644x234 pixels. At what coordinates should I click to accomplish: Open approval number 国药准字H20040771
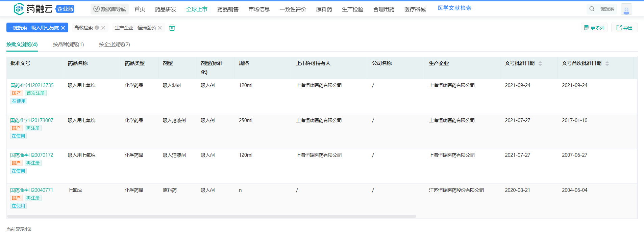click(x=32, y=190)
